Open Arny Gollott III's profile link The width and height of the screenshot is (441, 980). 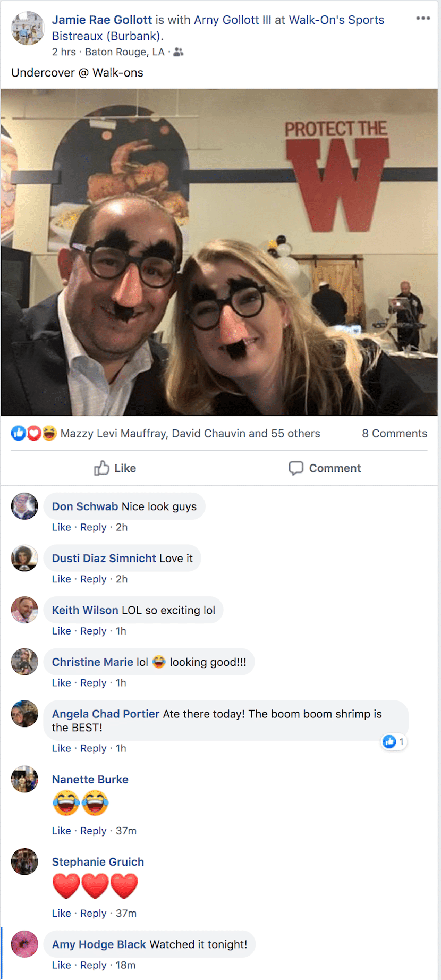232,20
